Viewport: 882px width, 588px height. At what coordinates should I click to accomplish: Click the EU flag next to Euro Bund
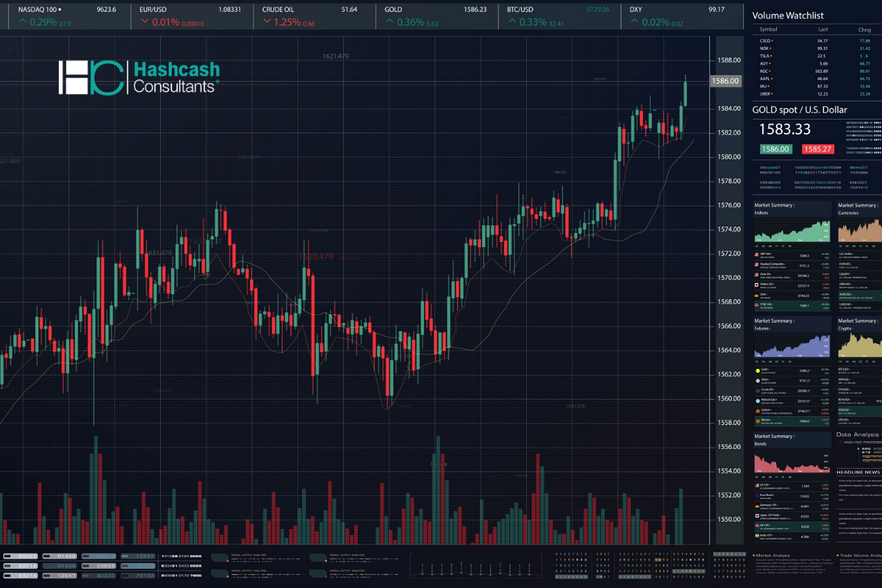pyautogui.click(x=757, y=496)
